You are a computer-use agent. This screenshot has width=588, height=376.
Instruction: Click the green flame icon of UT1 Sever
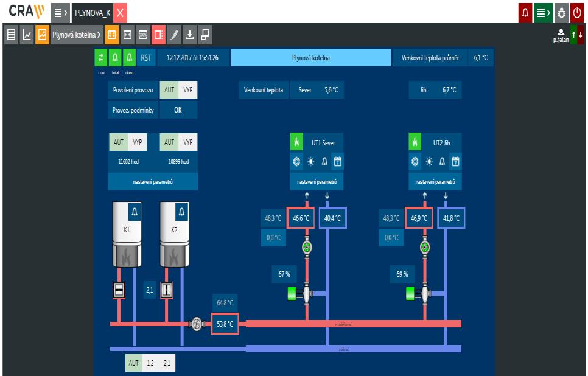(296, 142)
